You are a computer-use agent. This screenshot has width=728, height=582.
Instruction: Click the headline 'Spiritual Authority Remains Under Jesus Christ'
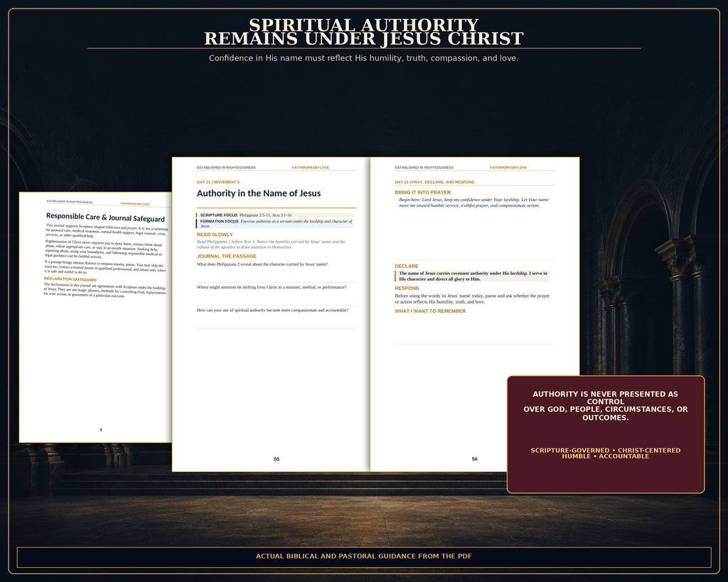pos(363,32)
